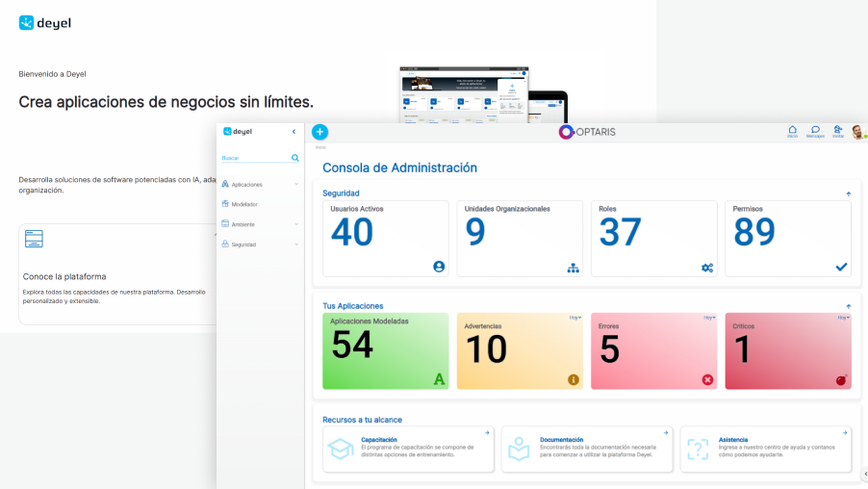Screen dimensions: 868x489
Task: Click the Roles gears icon
Action: pyautogui.click(x=707, y=267)
